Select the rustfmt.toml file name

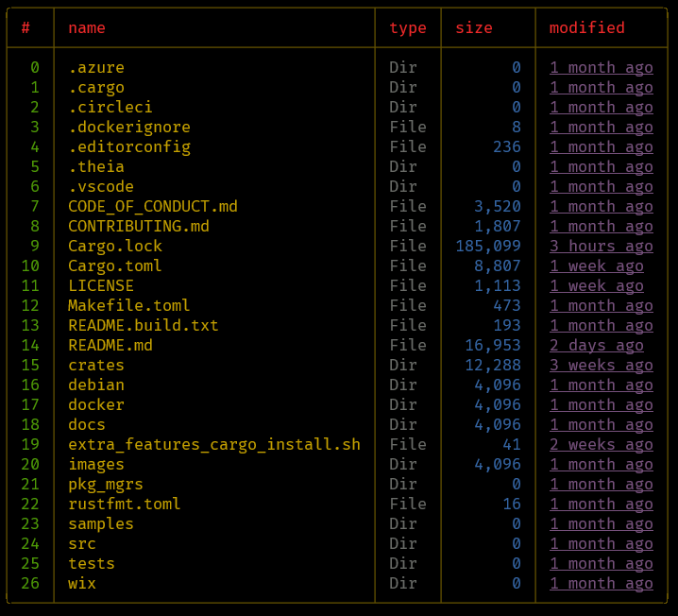click(124, 504)
